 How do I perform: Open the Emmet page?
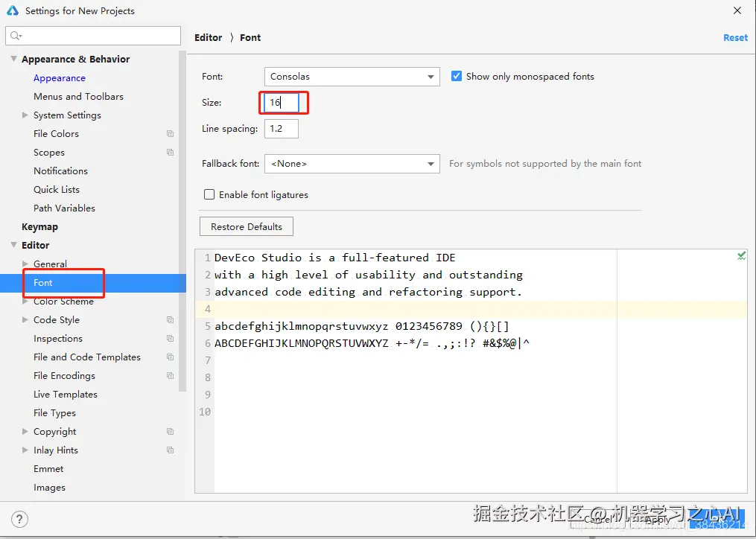coord(48,468)
